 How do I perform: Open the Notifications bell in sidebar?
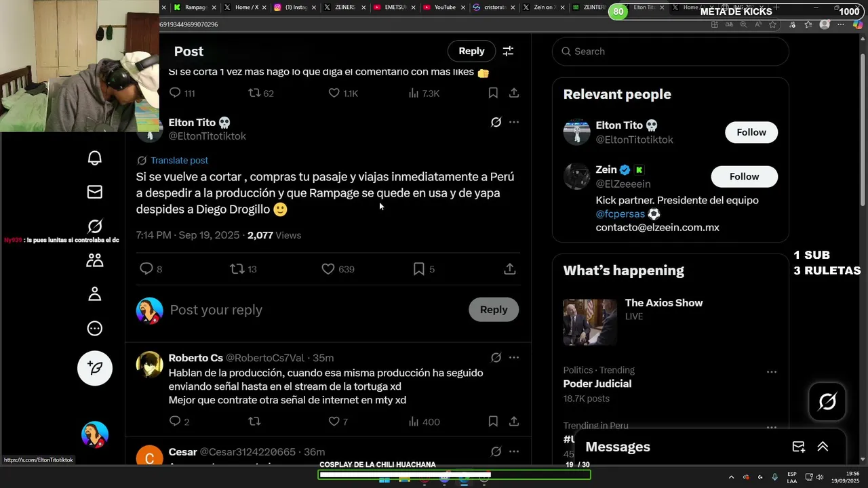(x=95, y=158)
